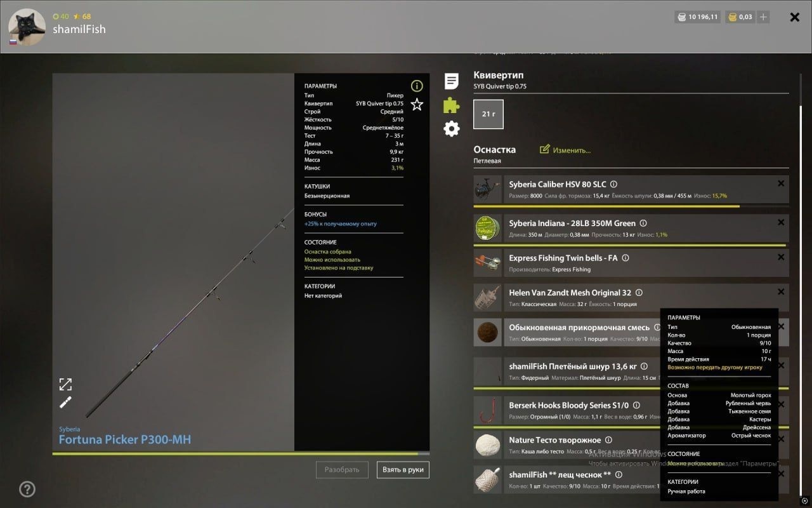This screenshot has height=508, width=812.
Task: Open the help question mark icon
Action: coord(27,489)
